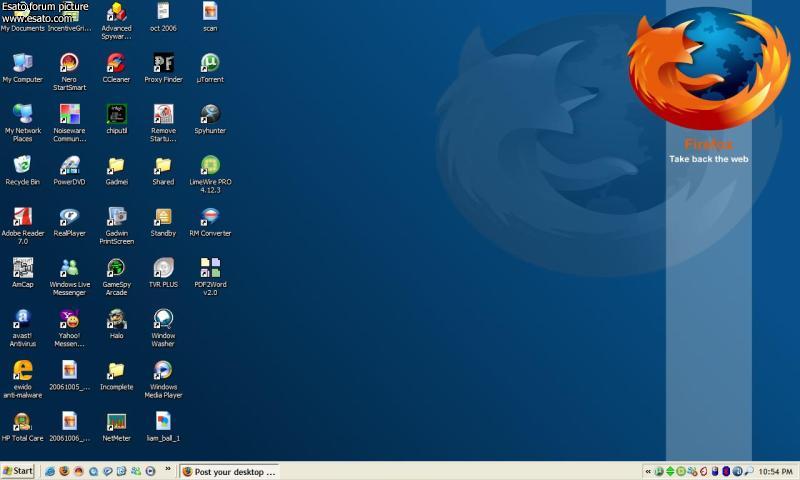Viewport: 800px width, 480px height.
Task: Open Gadwin PrintScreen shortcut
Action: coord(116,225)
